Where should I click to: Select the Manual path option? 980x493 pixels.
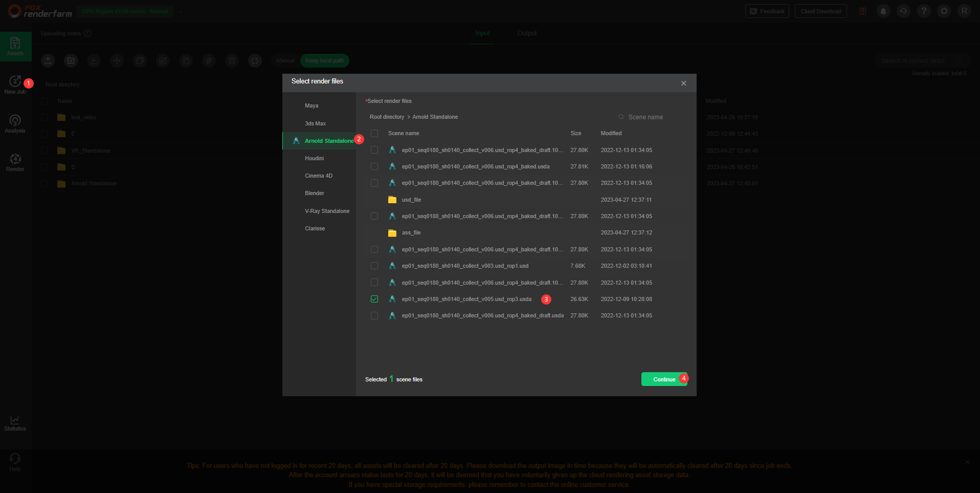(285, 61)
